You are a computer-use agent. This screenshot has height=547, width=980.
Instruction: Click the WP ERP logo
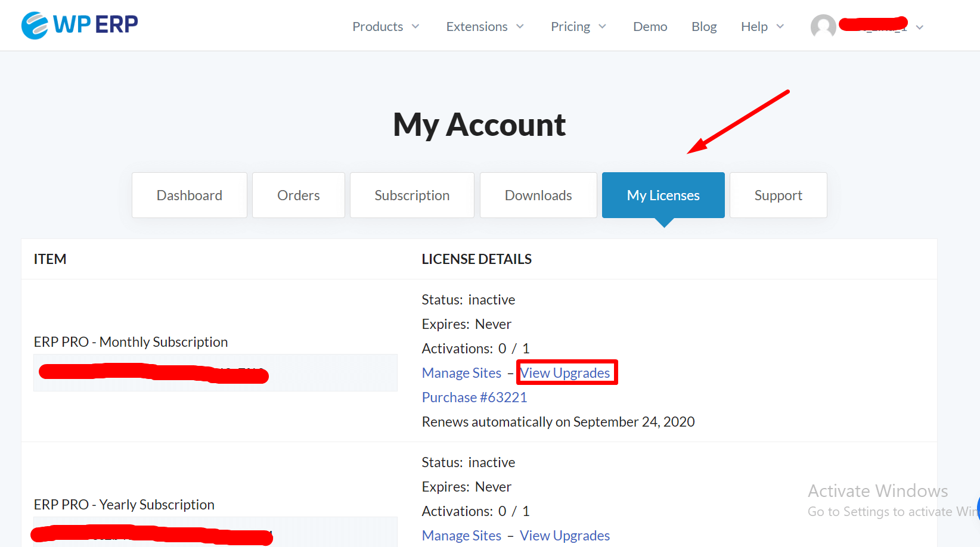click(x=79, y=25)
